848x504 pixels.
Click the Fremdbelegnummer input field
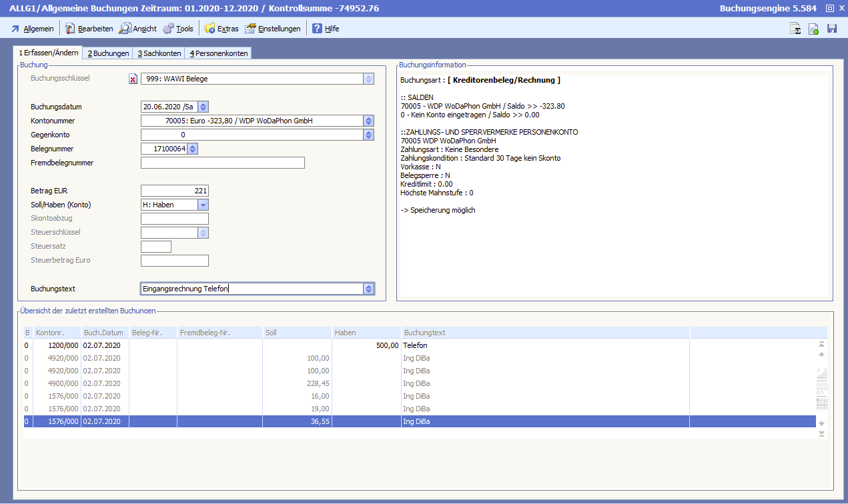222,163
